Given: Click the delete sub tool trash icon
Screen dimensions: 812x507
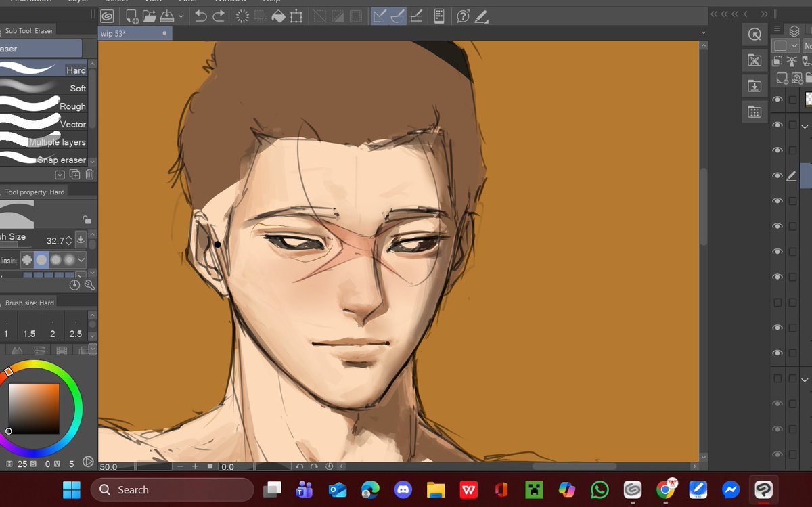Looking at the screenshot, I should 89,175.
